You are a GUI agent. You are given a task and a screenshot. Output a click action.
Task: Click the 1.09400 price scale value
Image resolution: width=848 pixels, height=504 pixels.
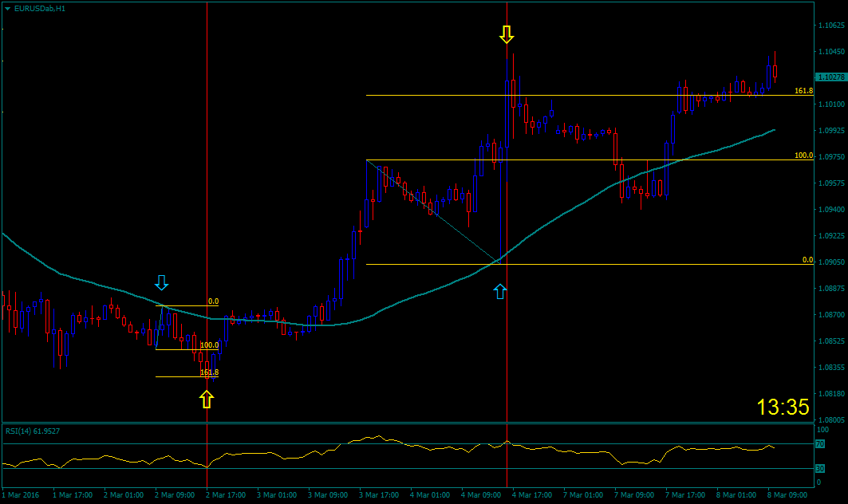tap(831, 210)
